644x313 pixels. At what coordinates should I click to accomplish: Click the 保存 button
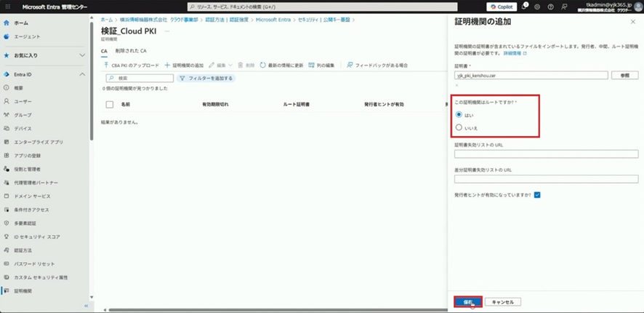(x=468, y=301)
